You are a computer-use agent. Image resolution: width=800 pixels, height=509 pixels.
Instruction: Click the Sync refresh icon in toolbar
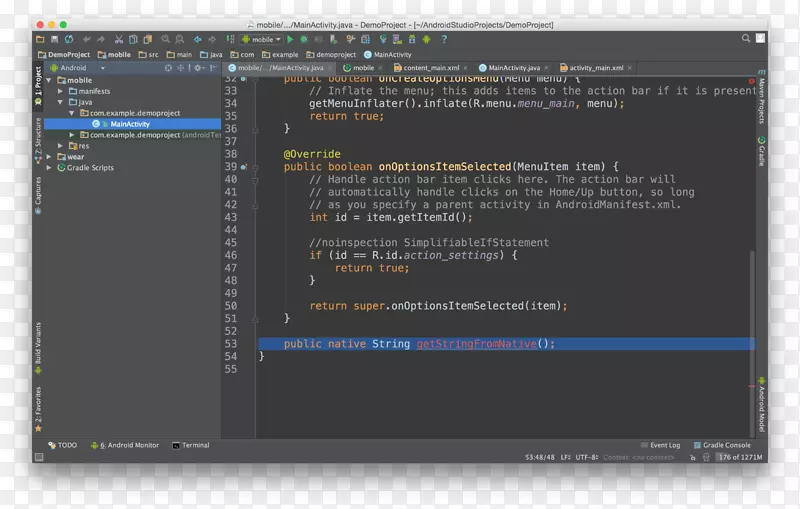pyautogui.click(x=70, y=40)
